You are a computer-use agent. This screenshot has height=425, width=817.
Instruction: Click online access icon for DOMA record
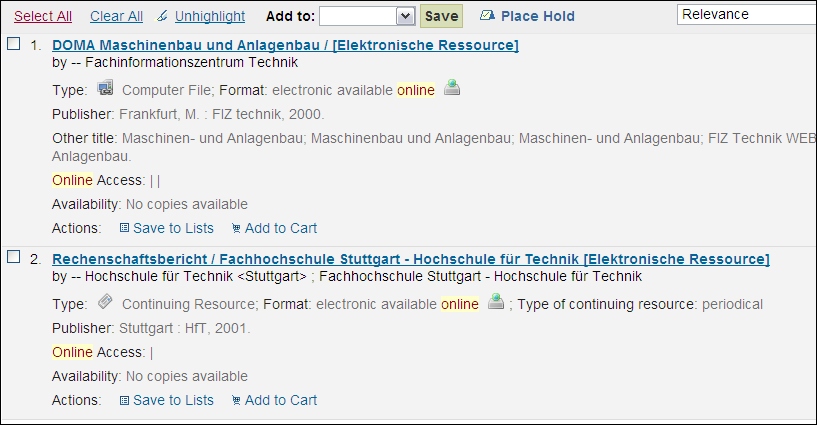[452, 89]
